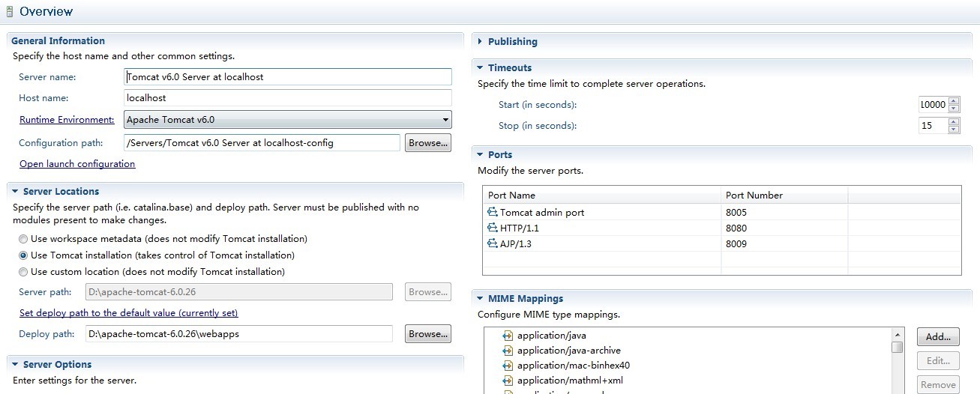Screen dimensions: 980x394
Task: Select Use Tomcat installation option
Action: point(24,255)
